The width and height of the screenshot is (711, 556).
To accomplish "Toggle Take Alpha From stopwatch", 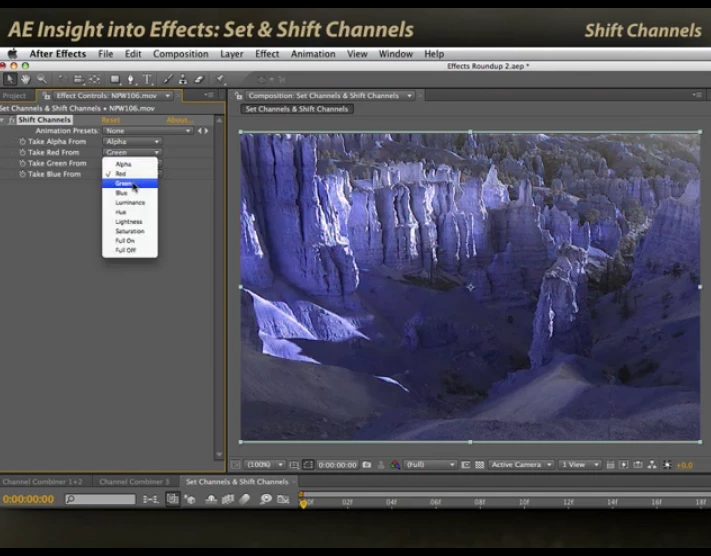I will pos(22,141).
